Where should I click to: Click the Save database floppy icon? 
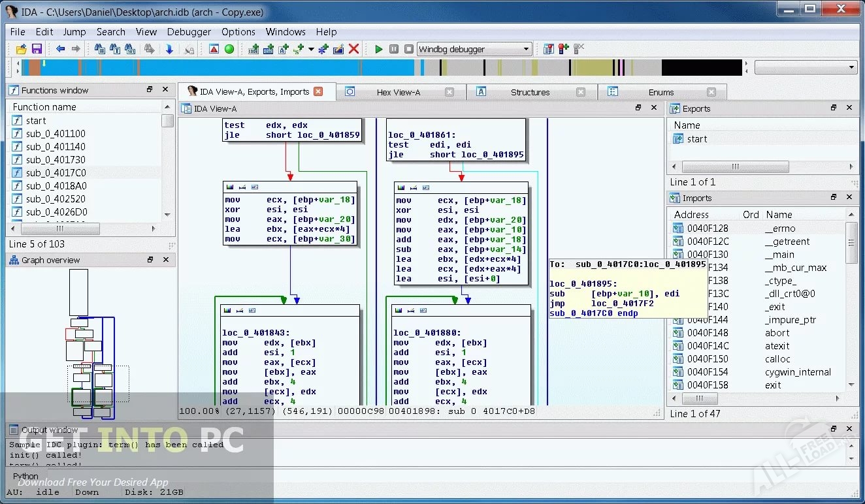pyautogui.click(x=37, y=49)
